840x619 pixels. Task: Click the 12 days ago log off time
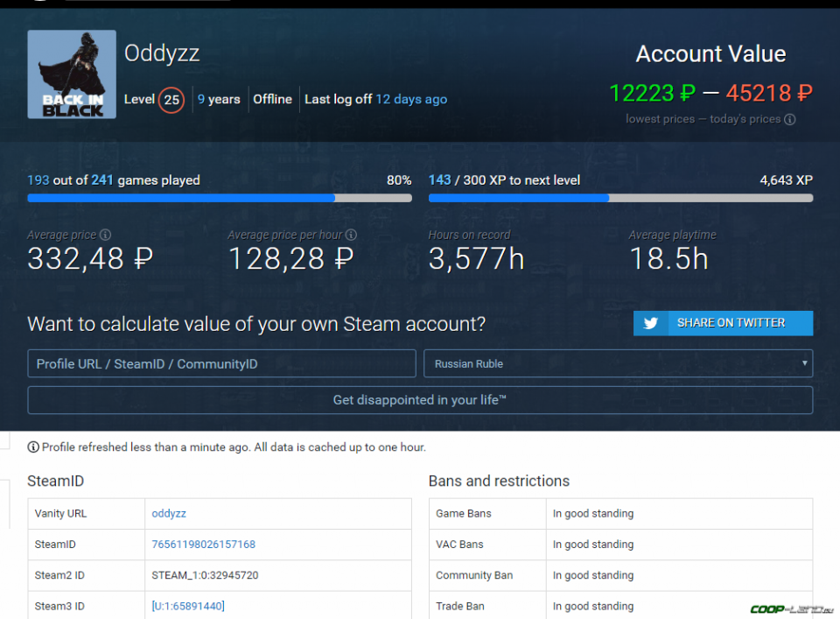411,99
